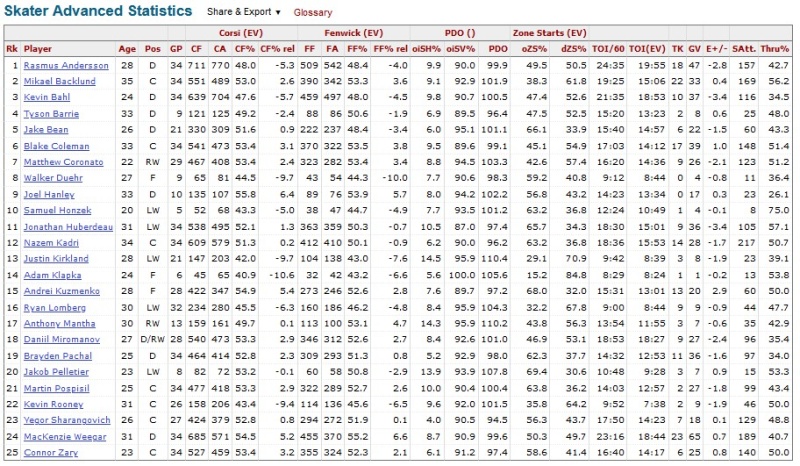Sort table by the Rk column

(12, 49)
